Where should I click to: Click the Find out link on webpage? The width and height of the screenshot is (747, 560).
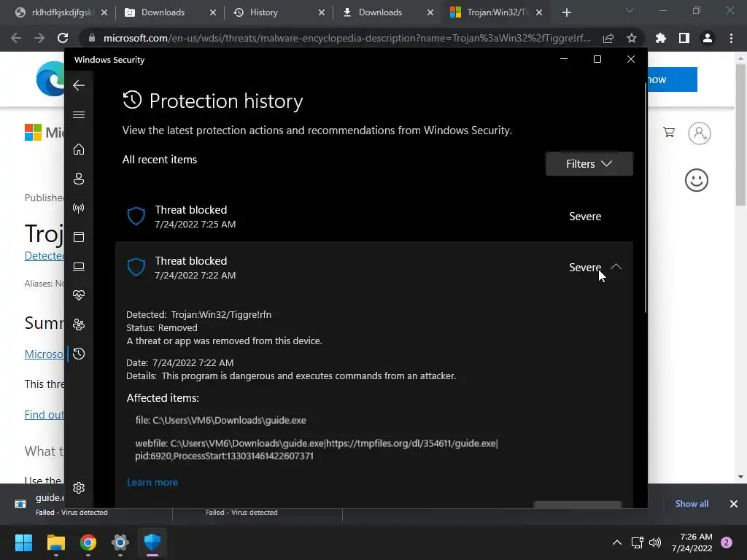pos(44,415)
